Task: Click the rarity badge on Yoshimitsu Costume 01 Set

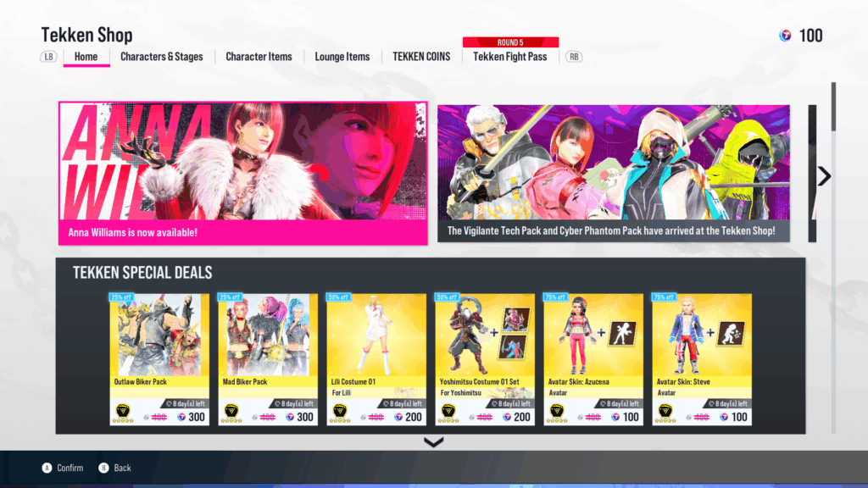Action: coord(448,413)
